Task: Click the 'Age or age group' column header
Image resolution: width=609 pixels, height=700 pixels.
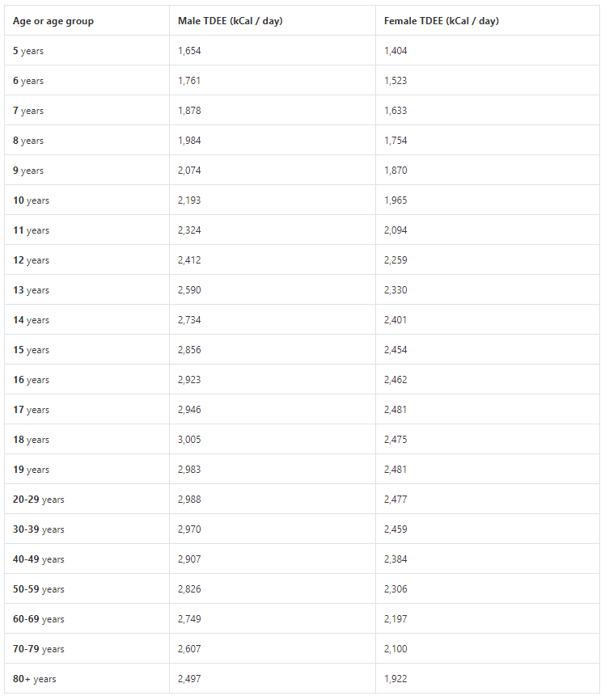Action: tap(53, 21)
